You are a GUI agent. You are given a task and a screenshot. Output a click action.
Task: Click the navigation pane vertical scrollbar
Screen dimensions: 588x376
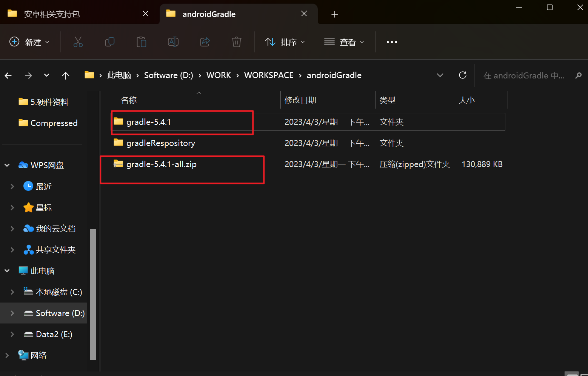click(x=93, y=294)
